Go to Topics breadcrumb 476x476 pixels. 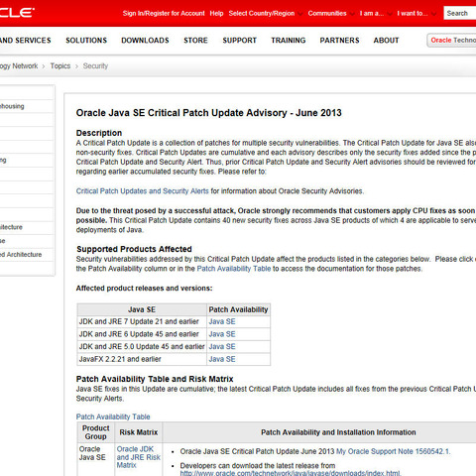pos(60,66)
